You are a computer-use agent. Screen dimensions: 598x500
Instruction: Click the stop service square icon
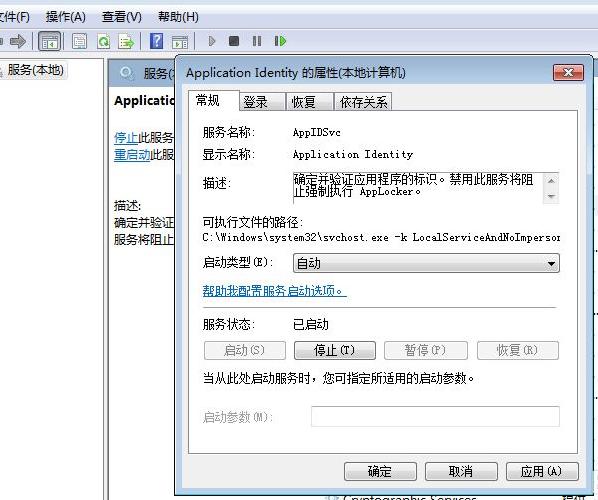[x=234, y=41]
